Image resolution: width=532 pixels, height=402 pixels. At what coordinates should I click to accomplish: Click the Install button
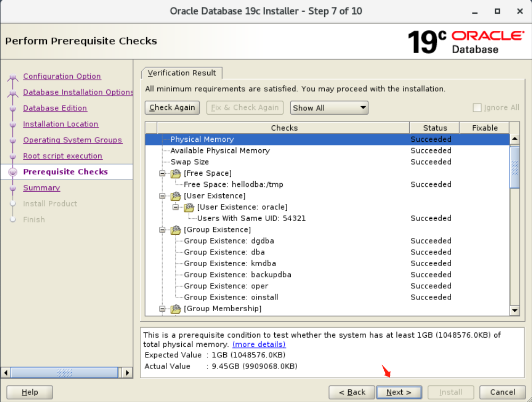coord(451,392)
